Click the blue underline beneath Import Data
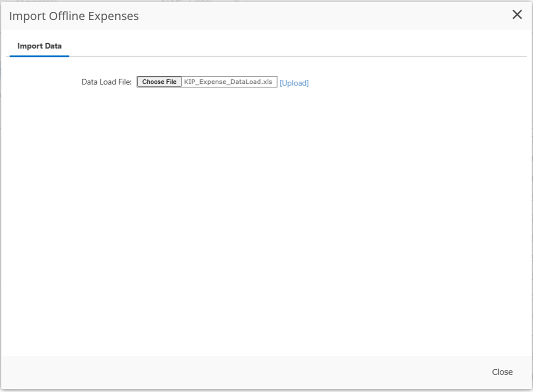Screen dimensions: 533x392 click(40, 56)
